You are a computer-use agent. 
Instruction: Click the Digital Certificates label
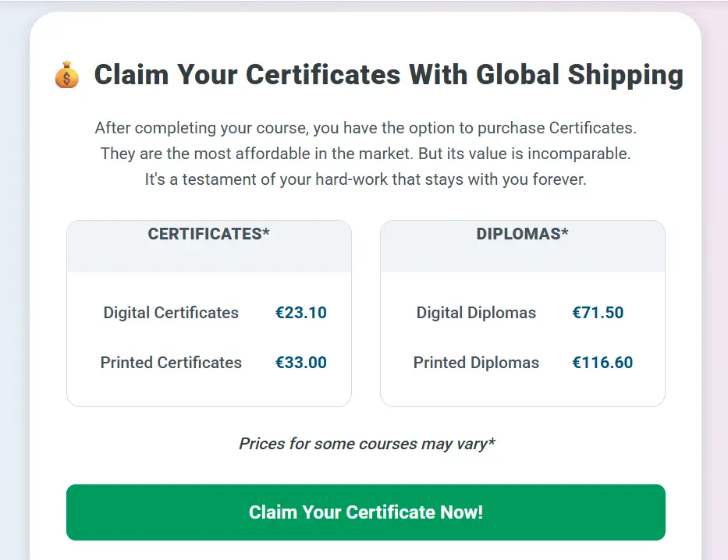click(x=171, y=313)
